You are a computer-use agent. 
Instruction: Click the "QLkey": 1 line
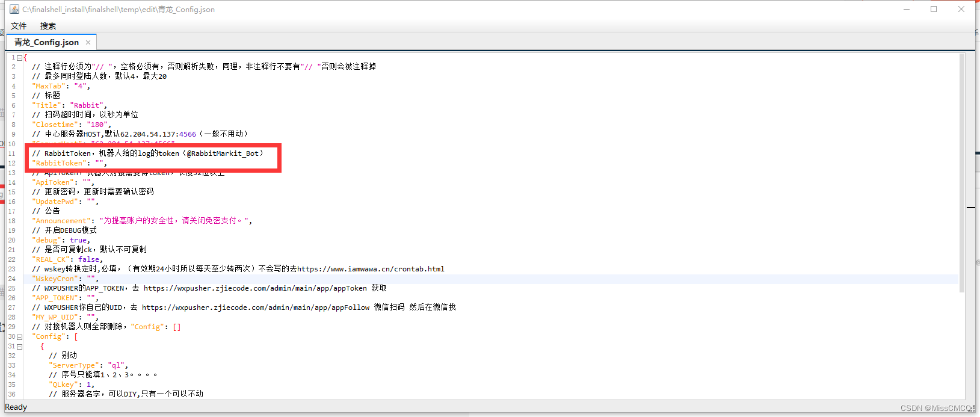(72, 385)
